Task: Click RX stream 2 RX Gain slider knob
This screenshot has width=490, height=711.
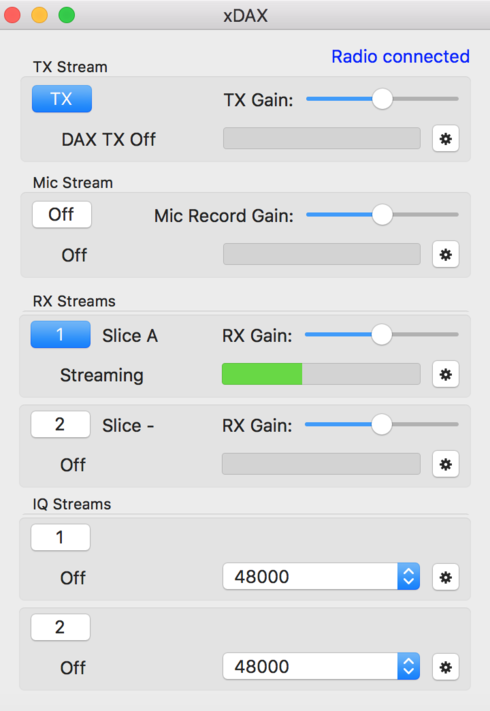Action: 382,424
